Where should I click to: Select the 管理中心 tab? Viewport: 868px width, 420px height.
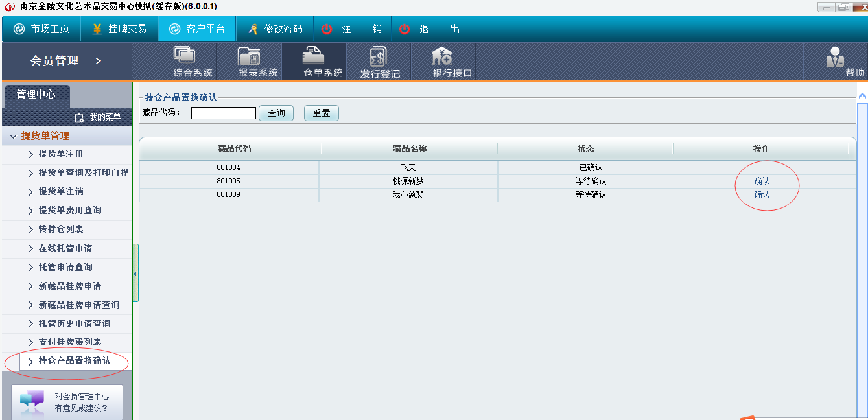pos(36,95)
